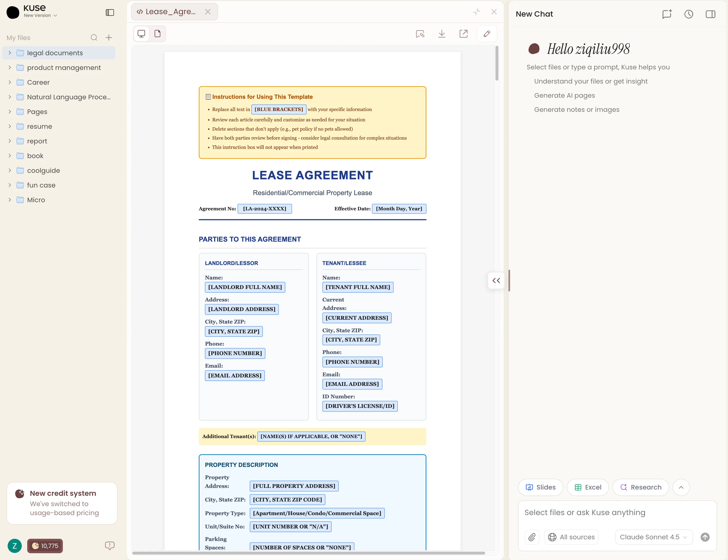Image resolution: width=728 pixels, height=560 pixels.
Task: Click the Research button
Action: (641, 487)
